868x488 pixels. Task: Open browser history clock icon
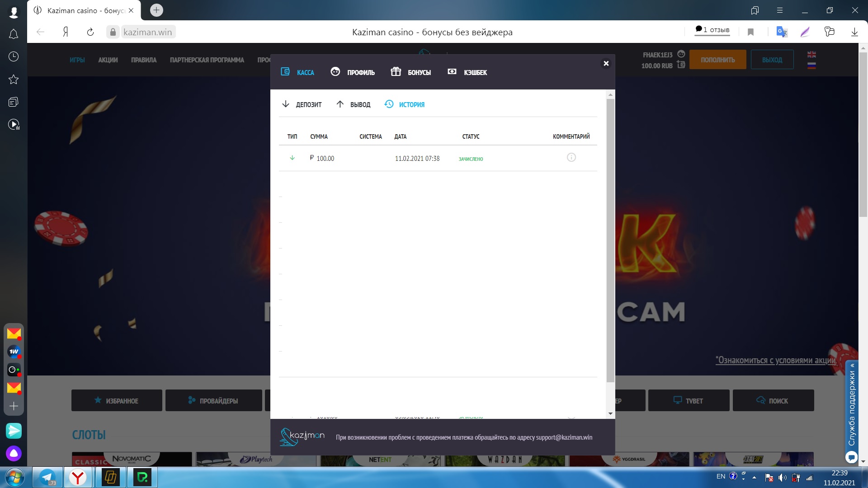[x=14, y=56]
